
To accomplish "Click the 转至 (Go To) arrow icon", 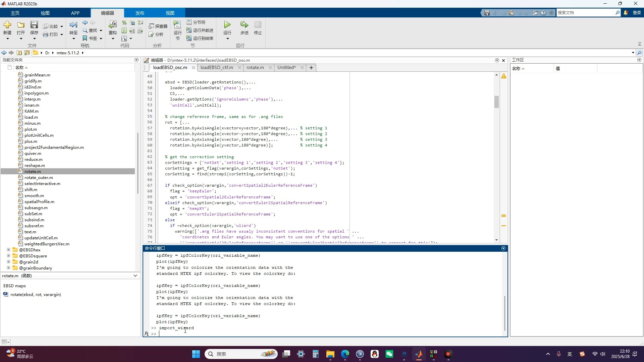I will [x=73, y=25].
